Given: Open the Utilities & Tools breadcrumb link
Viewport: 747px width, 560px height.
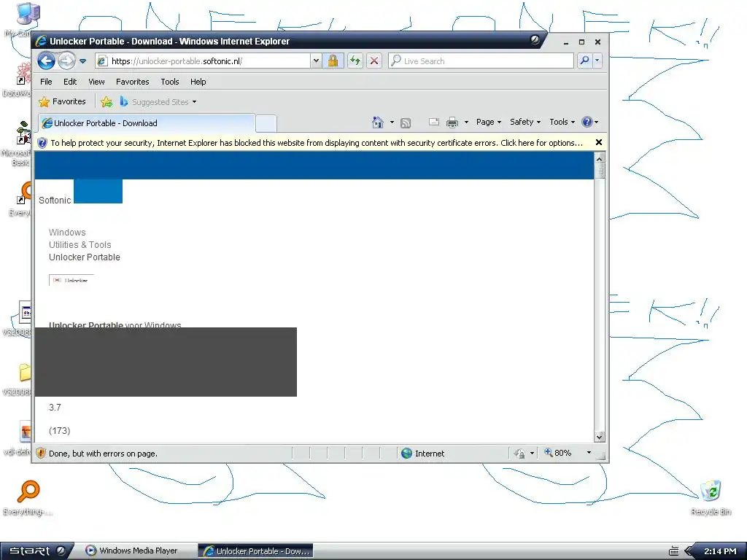Looking at the screenshot, I should 80,245.
